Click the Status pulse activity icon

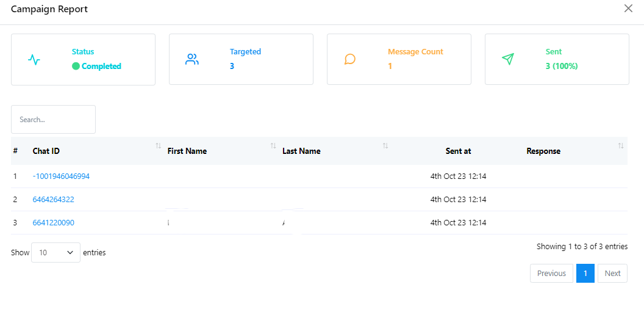(34, 60)
